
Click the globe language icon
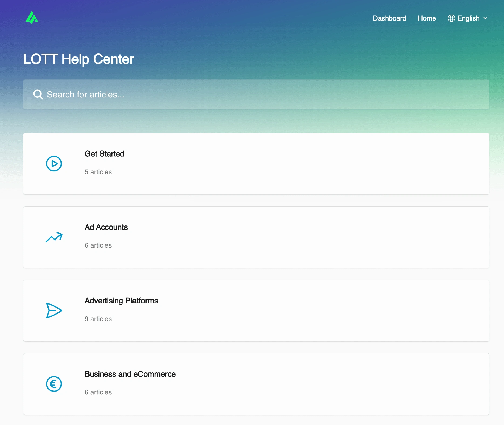(451, 18)
